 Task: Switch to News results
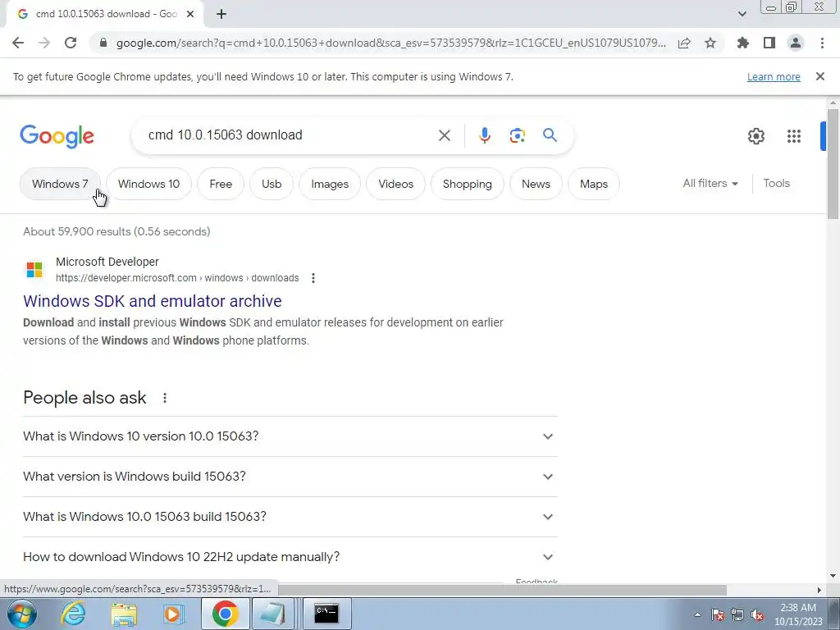coord(536,184)
